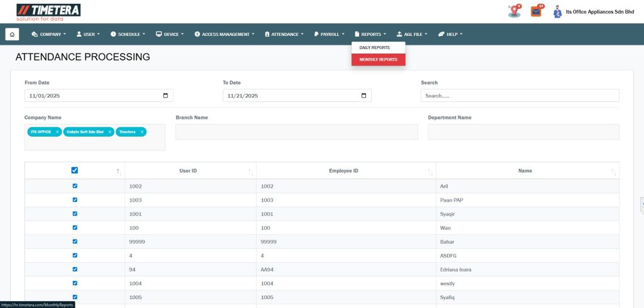Remove the Timetera company tag

click(x=142, y=132)
